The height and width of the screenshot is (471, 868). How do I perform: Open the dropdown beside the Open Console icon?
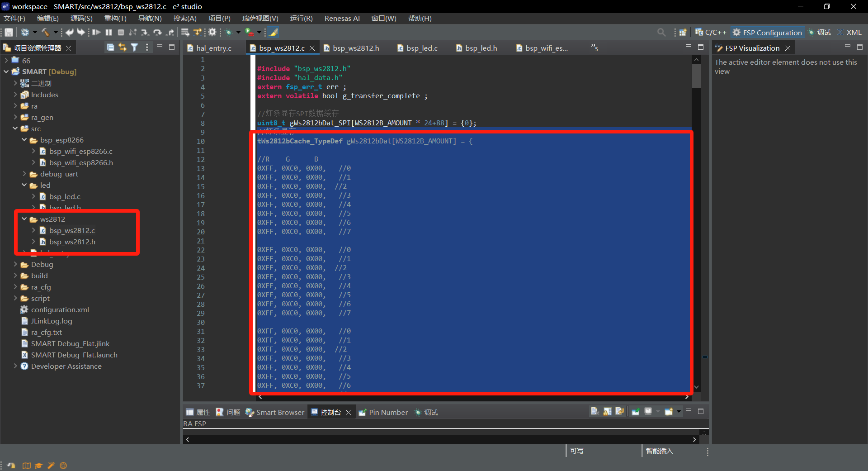(x=679, y=411)
